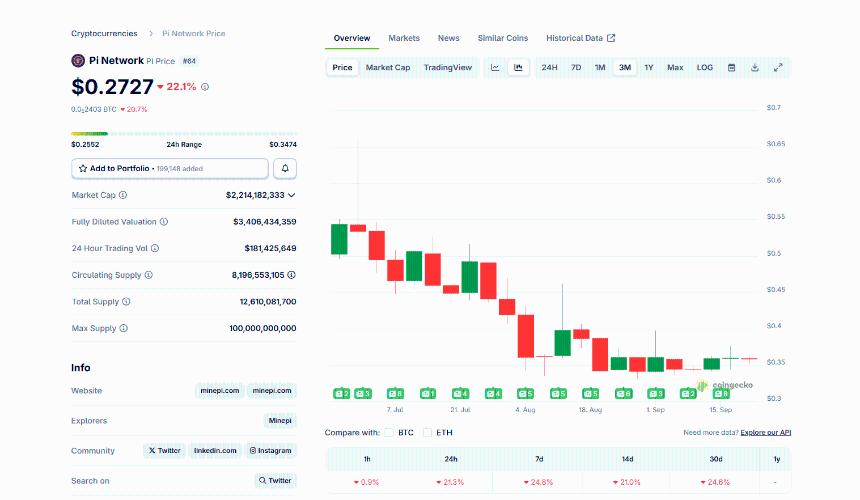Screen dimensions: 860x500
Task: Go to the Cryptocurrencies breadcrumb link
Action: (104, 33)
